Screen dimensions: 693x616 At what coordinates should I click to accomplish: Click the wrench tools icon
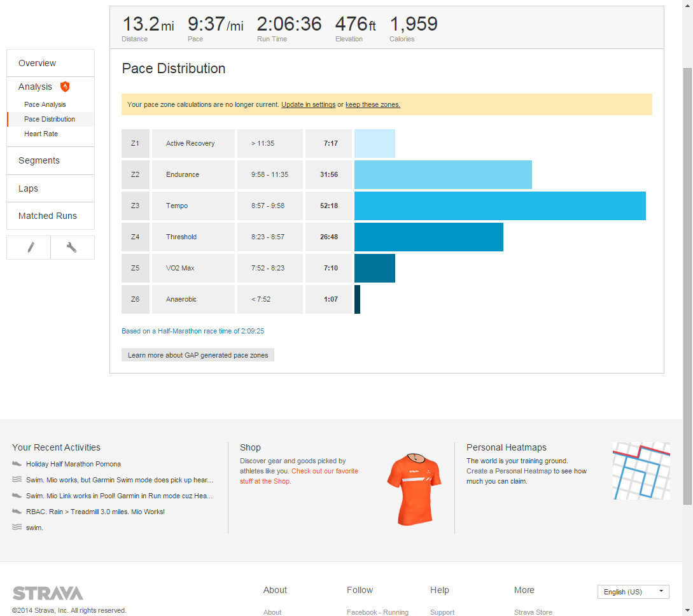point(72,248)
